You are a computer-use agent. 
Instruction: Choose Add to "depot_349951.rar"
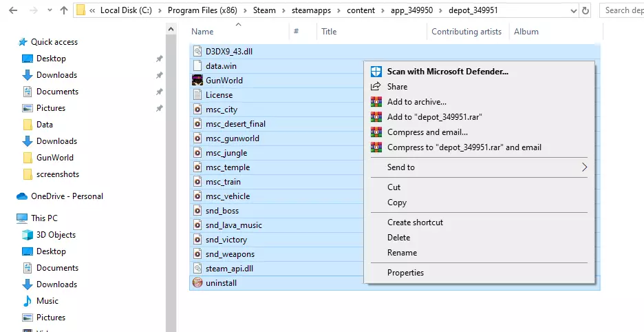480,117
